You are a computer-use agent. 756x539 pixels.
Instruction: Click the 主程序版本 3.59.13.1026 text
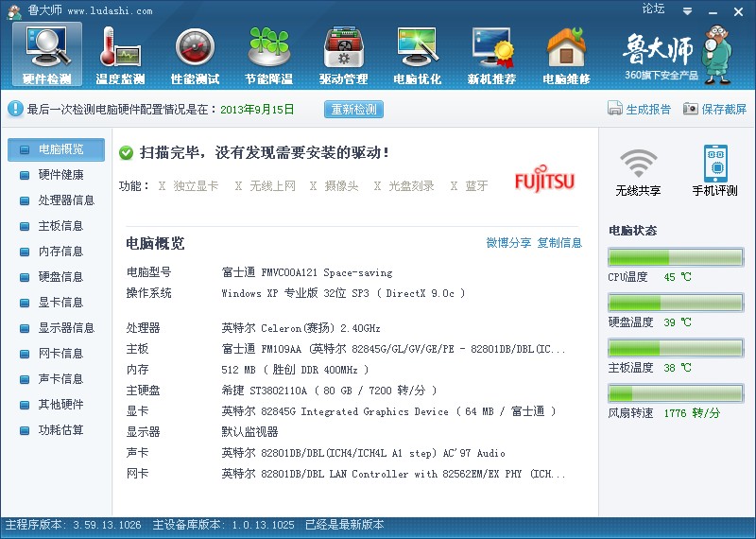[74, 525]
